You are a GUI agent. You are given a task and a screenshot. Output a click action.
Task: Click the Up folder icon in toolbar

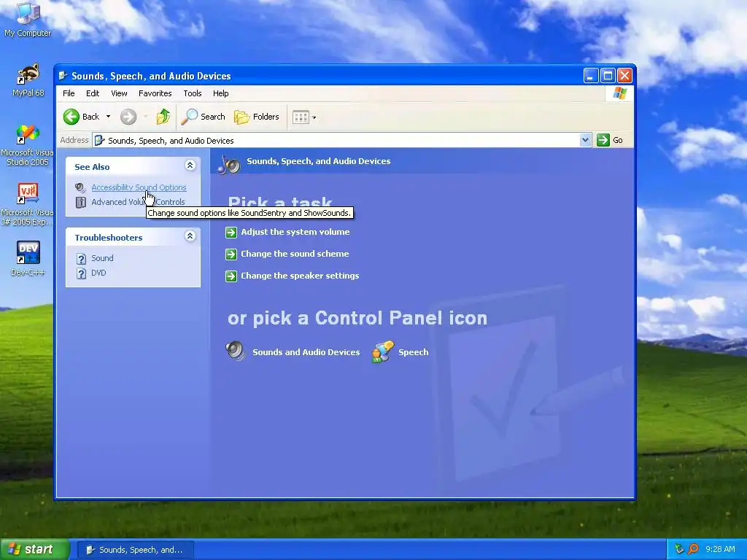163,117
